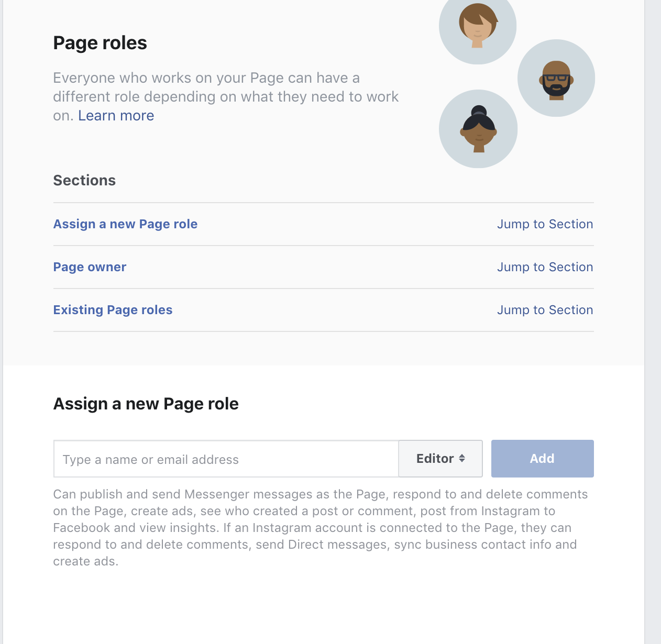Open the Editor role dropdown
The height and width of the screenshot is (644, 661).
click(440, 459)
